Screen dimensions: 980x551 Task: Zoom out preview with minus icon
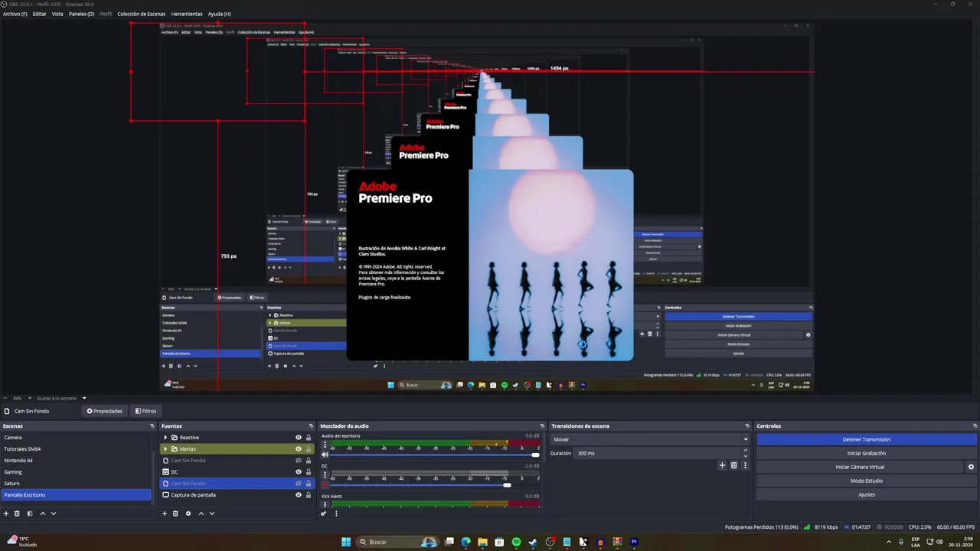pos(6,398)
